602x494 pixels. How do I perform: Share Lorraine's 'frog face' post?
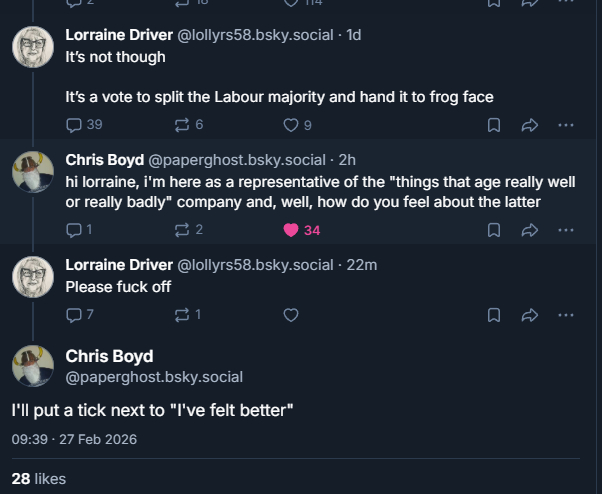click(x=529, y=125)
